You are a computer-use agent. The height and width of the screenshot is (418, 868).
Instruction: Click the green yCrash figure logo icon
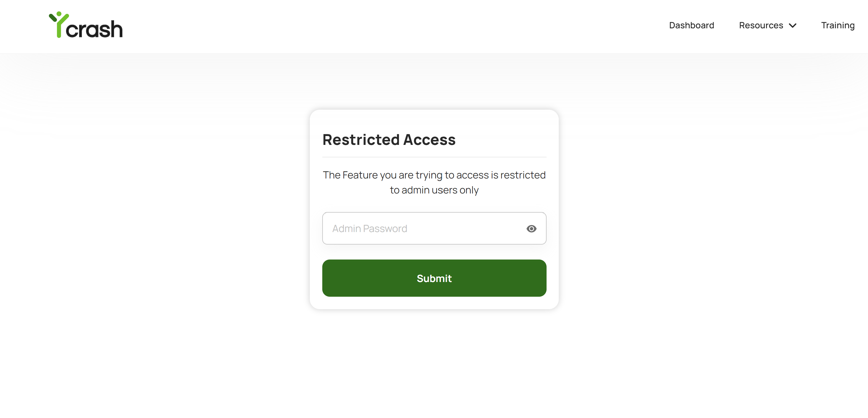click(x=59, y=24)
